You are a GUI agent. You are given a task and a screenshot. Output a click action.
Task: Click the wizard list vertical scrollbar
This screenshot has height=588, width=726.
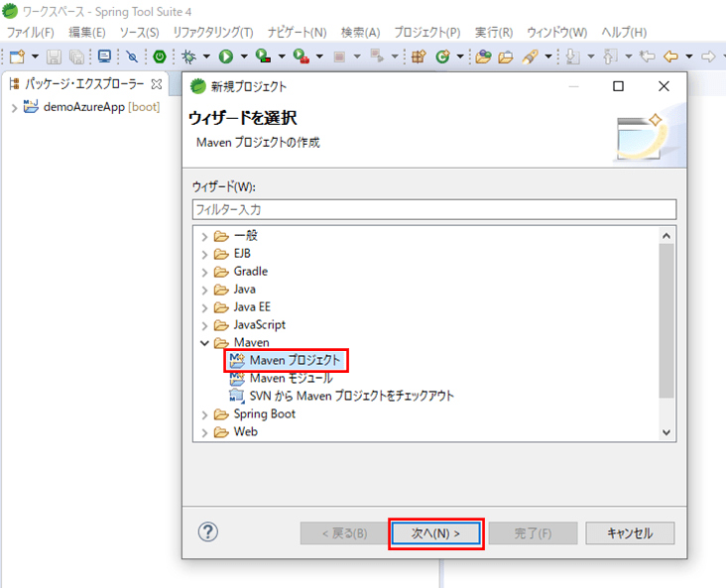pos(666,317)
